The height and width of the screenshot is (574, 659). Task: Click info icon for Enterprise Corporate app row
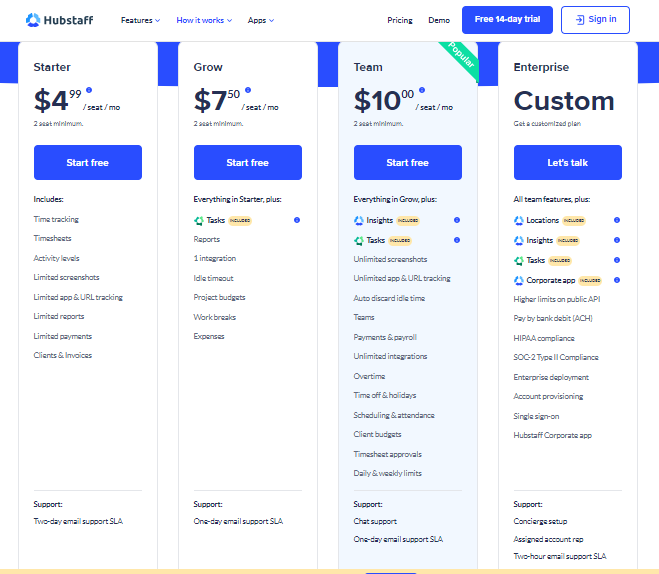(x=617, y=280)
